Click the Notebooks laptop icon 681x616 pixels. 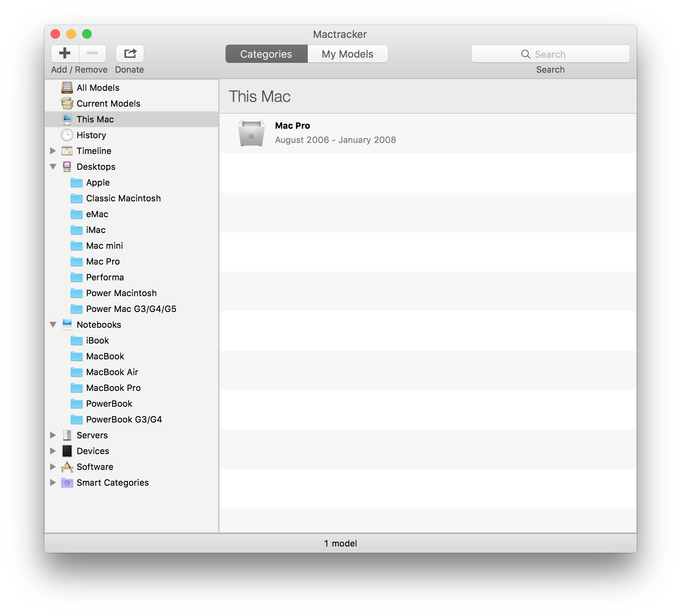[x=67, y=324]
